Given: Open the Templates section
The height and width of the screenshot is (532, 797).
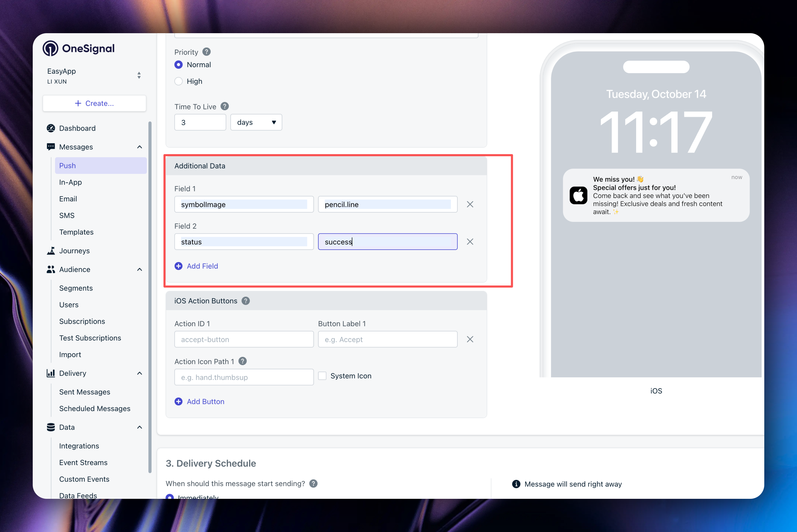Looking at the screenshot, I should [x=76, y=232].
